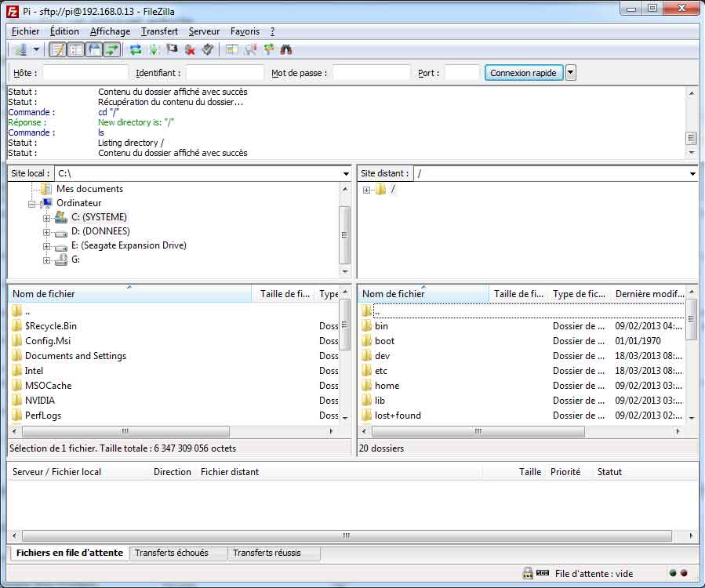The height and width of the screenshot is (588, 705).
Task: Disconnect from the current server icon
Action: tap(190, 50)
